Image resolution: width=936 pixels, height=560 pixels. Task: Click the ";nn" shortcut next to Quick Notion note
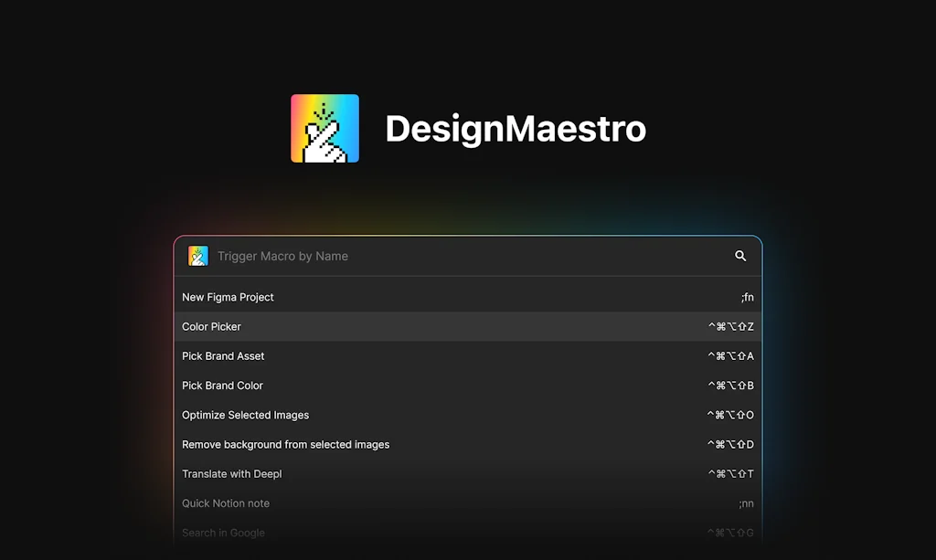(x=746, y=503)
